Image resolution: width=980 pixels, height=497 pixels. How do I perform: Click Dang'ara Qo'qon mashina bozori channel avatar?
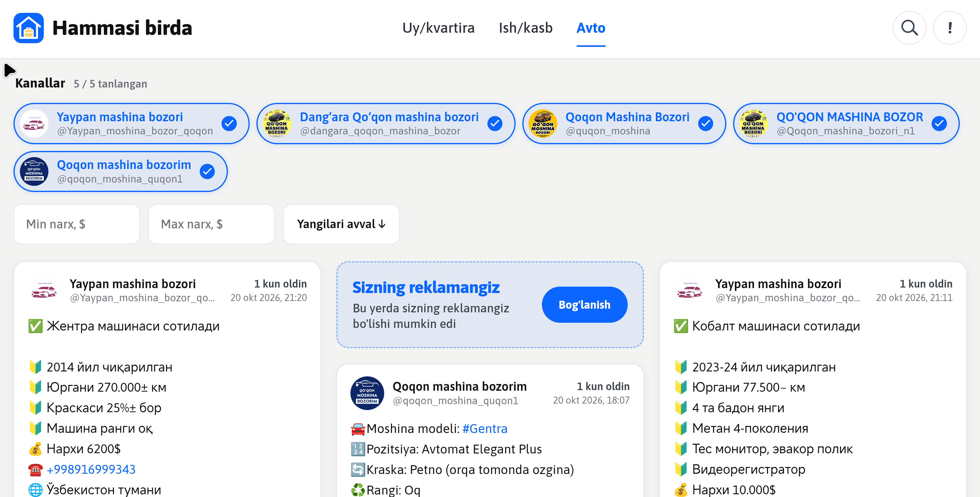click(x=277, y=124)
